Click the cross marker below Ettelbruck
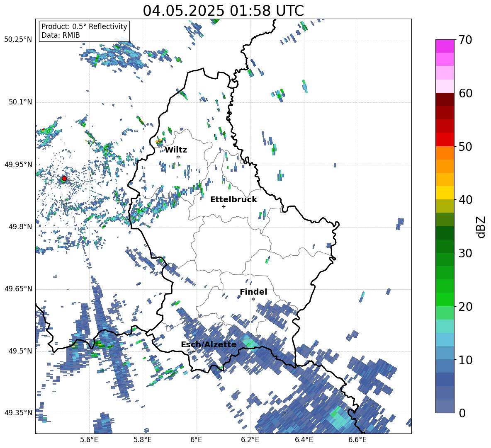Image resolution: width=491 pixels, height=448 pixels. [x=224, y=206]
